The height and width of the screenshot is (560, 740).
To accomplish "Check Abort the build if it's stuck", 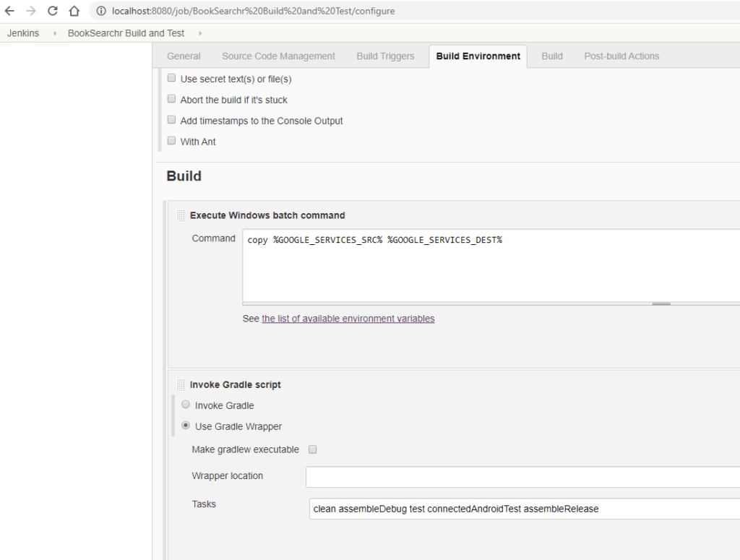I will pyautogui.click(x=172, y=99).
